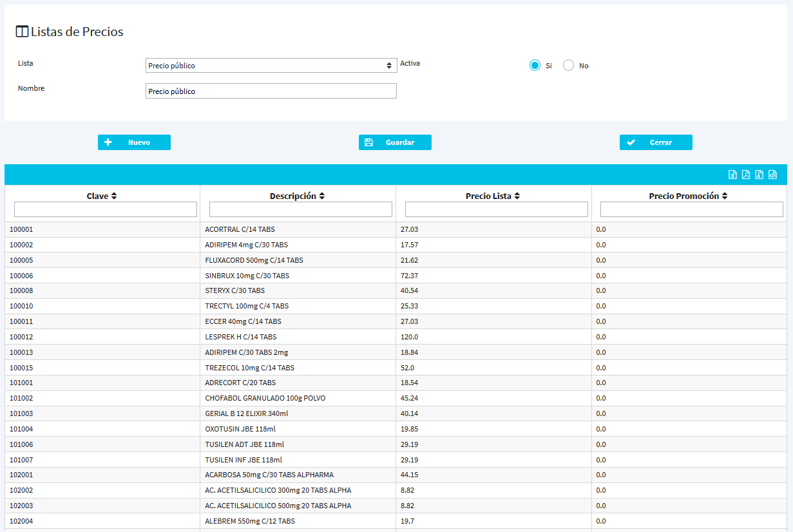The height and width of the screenshot is (532, 793).
Task: Click the Precio Lista filter input box
Action: pyautogui.click(x=496, y=209)
